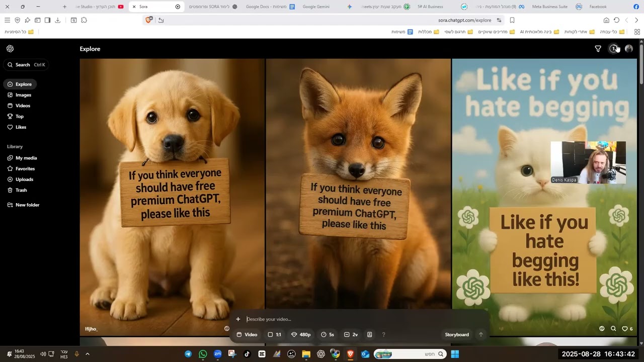Open the משימות bookmark

[x=402, y=32]
